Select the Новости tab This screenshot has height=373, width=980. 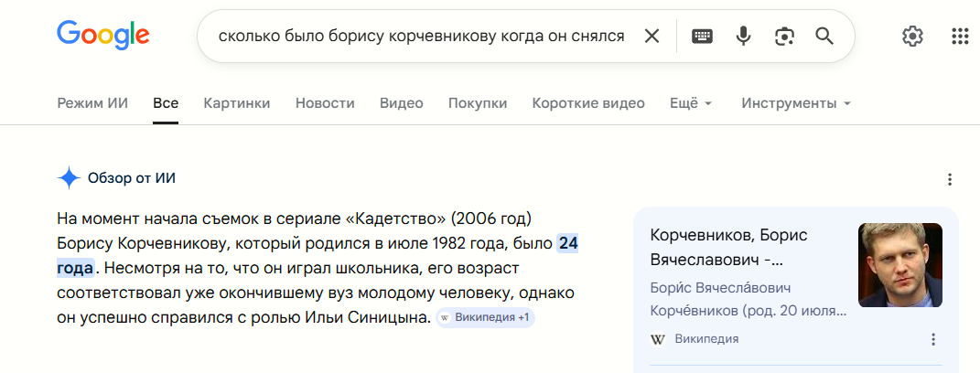click(x=325, y=103)
